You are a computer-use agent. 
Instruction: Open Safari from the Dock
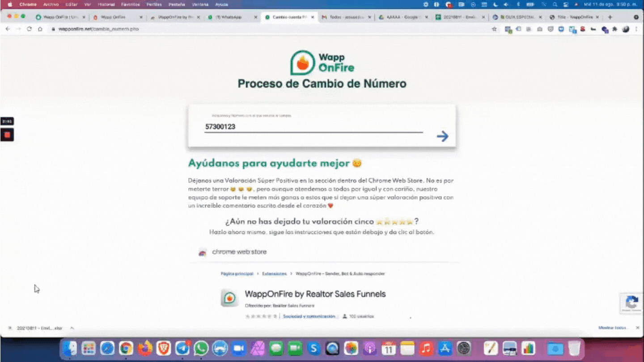tap(107, 348)
